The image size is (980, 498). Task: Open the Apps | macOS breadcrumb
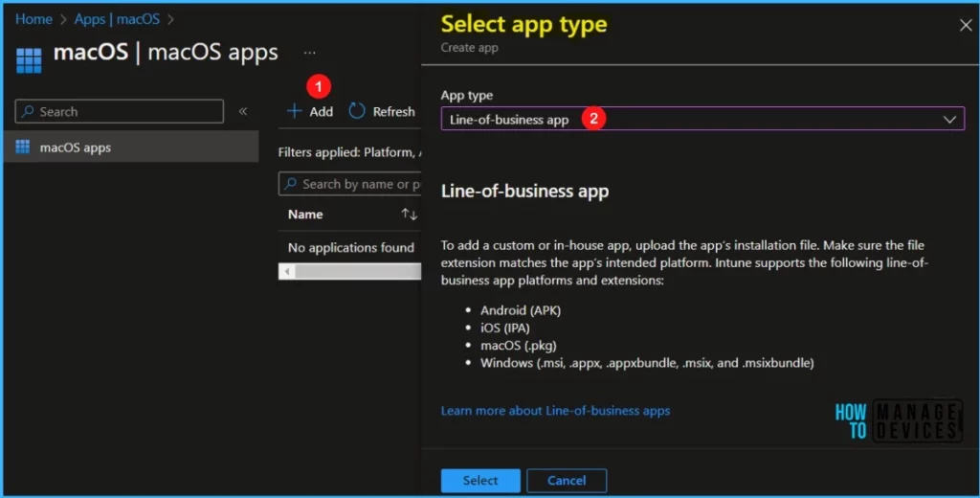coord(117,19)
